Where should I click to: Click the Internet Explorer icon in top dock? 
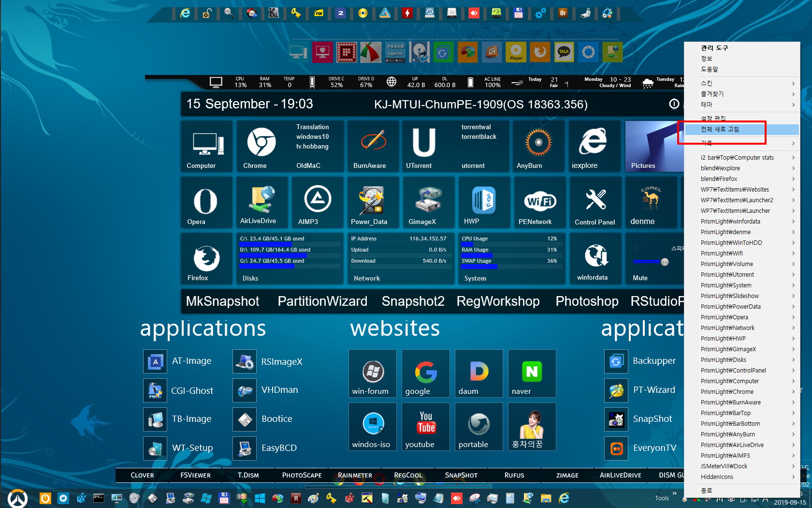point(185,13)
